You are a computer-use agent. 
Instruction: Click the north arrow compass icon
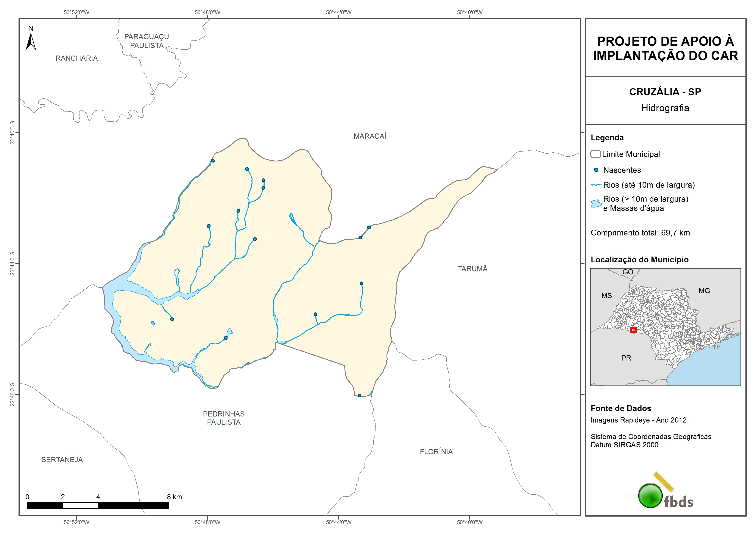tap(31, 41)
